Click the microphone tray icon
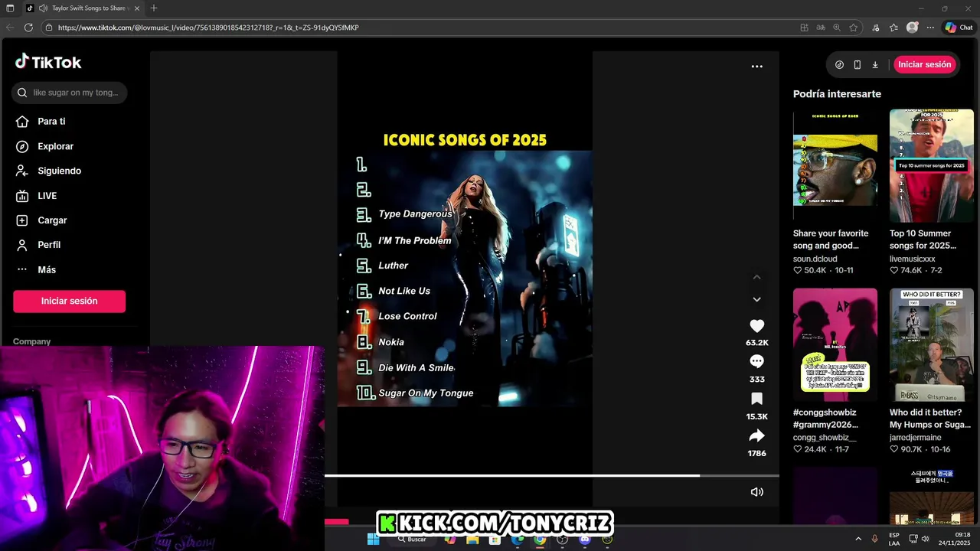Viewport: 980px width, 551px height. tap(875, 540)
